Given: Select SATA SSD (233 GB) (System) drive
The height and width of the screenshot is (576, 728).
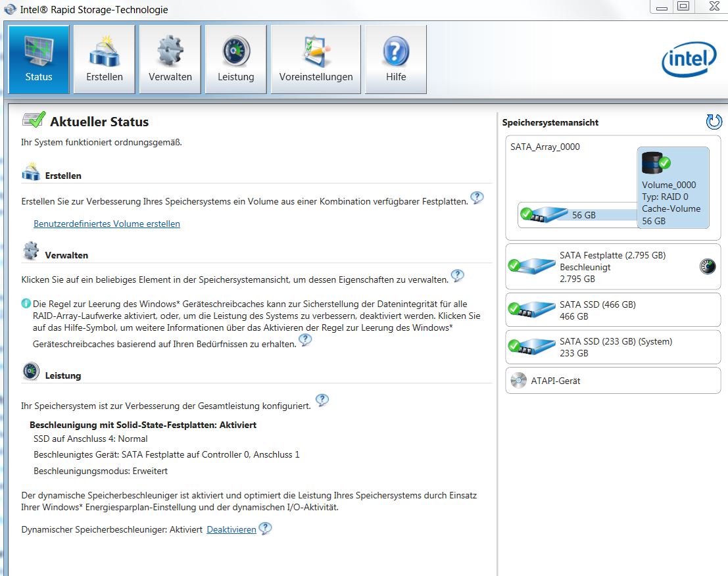Looking at the screenshot, I should point(613,347).
